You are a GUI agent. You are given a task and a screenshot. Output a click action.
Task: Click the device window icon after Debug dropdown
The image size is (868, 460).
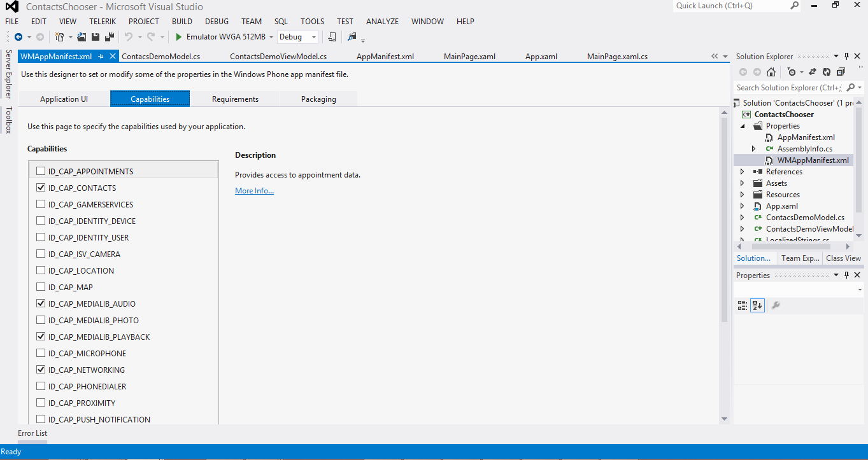pyautogui.click(x=332, y=37)
